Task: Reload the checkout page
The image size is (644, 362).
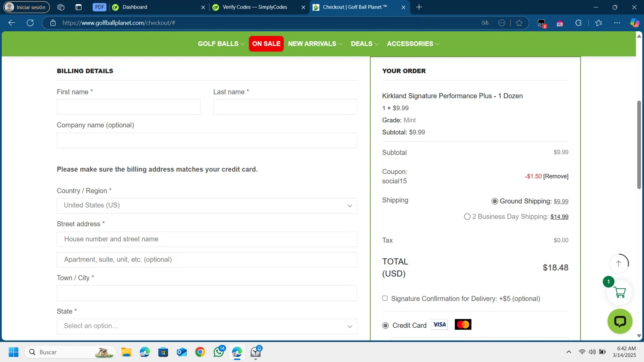Action: 30,23
